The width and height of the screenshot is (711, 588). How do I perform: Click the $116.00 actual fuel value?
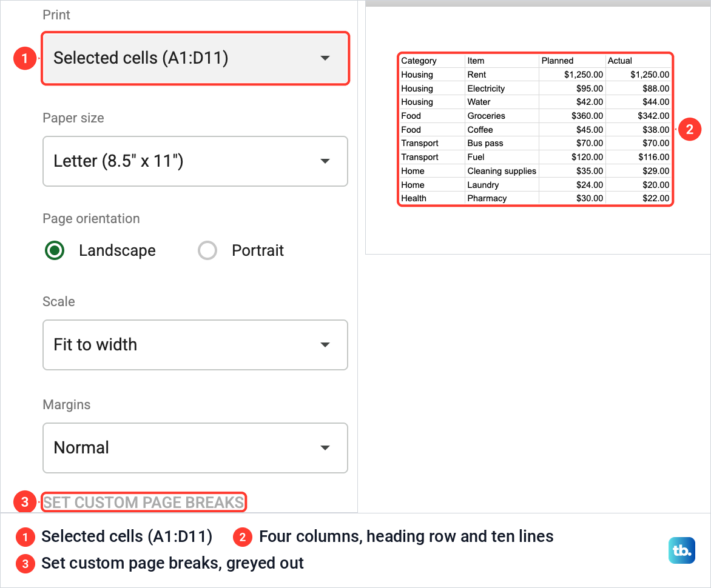tap(653, 157)
